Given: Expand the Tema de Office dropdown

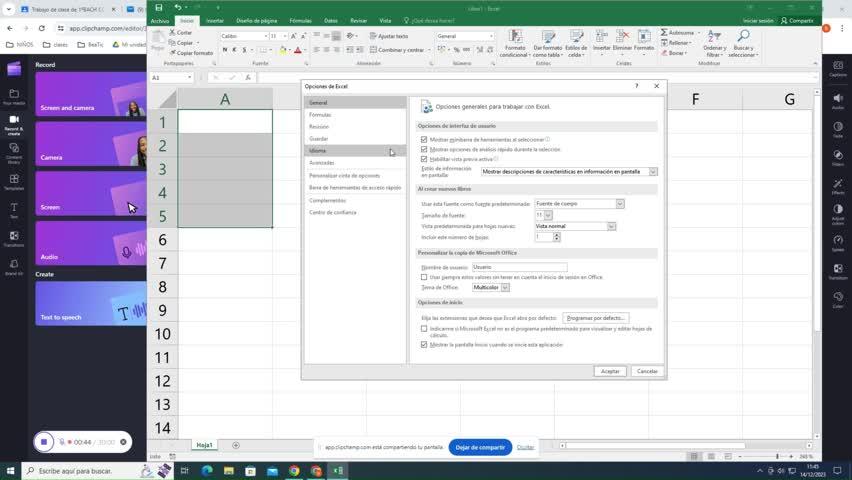Looking at the screenshot, I should click(x=505, y=287).
